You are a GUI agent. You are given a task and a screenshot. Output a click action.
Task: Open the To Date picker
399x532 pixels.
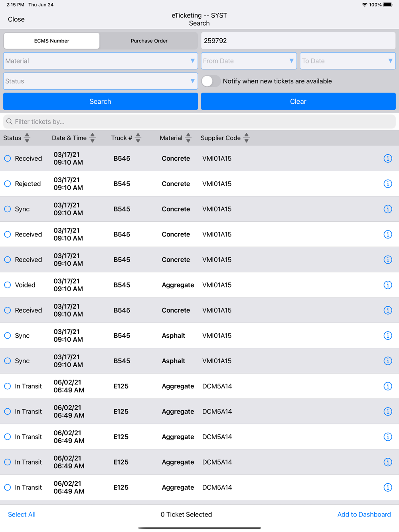tap(348, 61)
